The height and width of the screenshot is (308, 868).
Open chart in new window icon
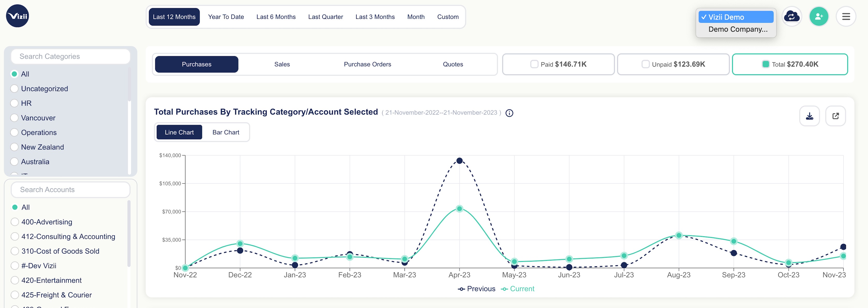[835, 116]
